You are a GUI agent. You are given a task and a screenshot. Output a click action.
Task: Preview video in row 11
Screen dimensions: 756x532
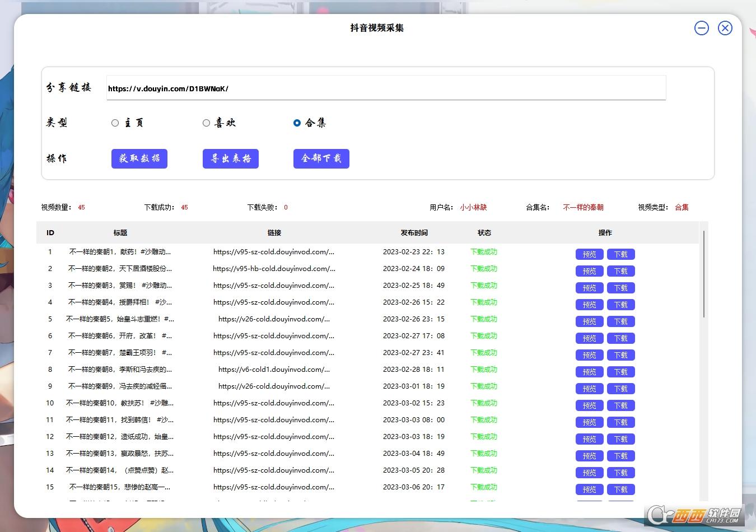coord(590,422)
